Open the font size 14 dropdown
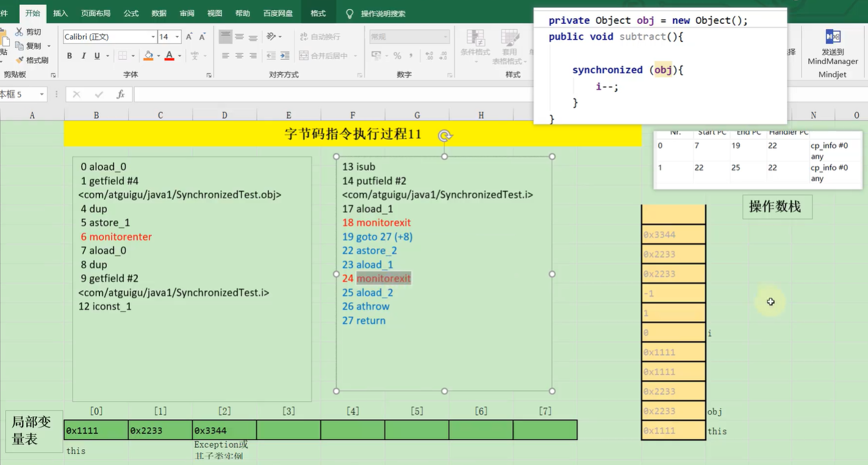This screenshot has width=868, height=465. (178, 37)
